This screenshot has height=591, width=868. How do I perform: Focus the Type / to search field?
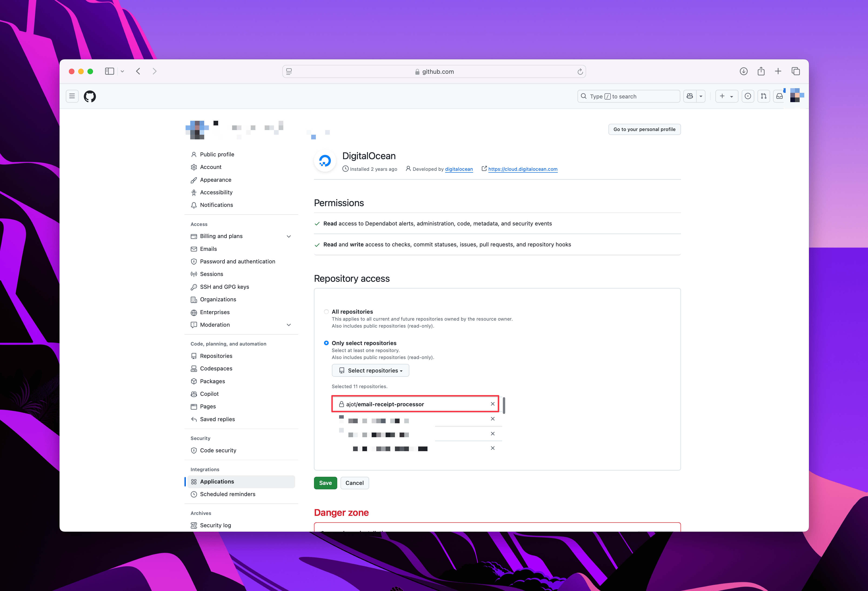pyautogui.click(x=629, y=96)
